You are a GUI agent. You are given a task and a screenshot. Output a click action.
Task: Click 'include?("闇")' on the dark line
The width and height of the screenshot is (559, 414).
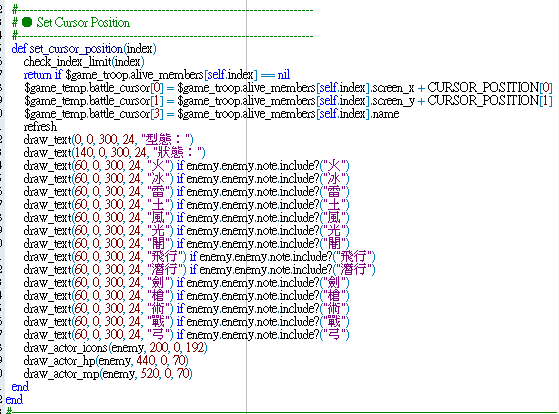tap(314, 244)
